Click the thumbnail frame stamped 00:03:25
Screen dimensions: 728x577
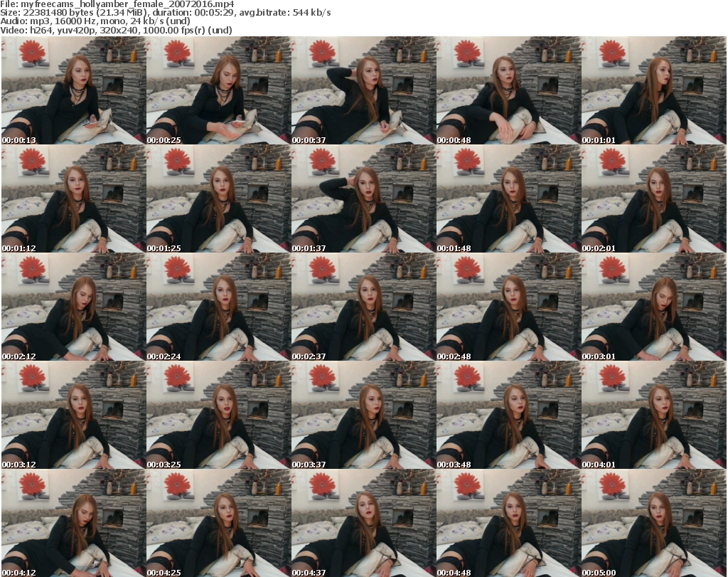click(219, 415)
